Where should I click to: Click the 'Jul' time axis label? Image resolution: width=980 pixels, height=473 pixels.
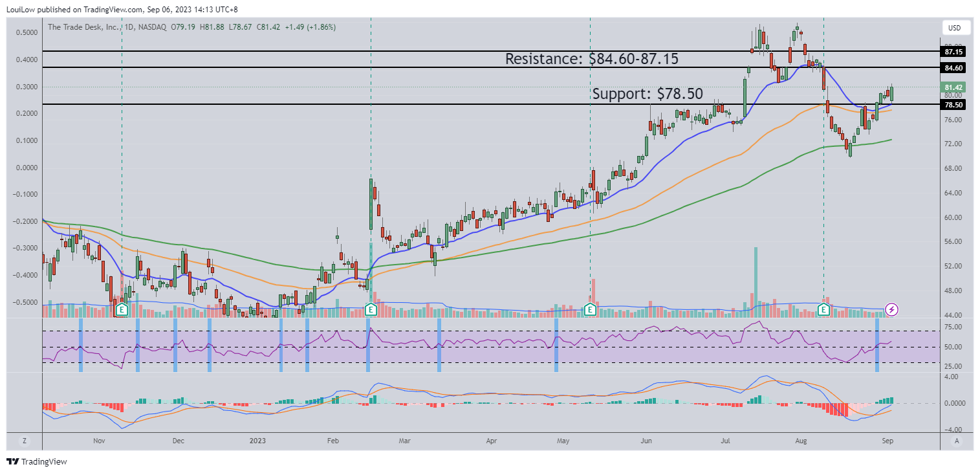724,441
